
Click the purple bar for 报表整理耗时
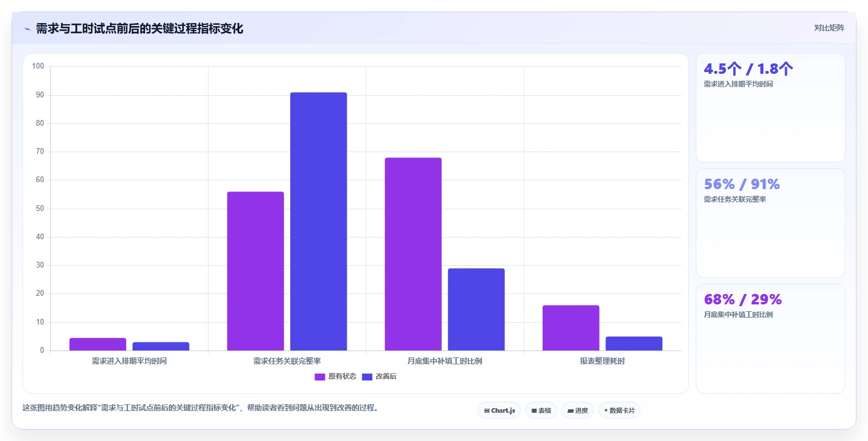571,328
